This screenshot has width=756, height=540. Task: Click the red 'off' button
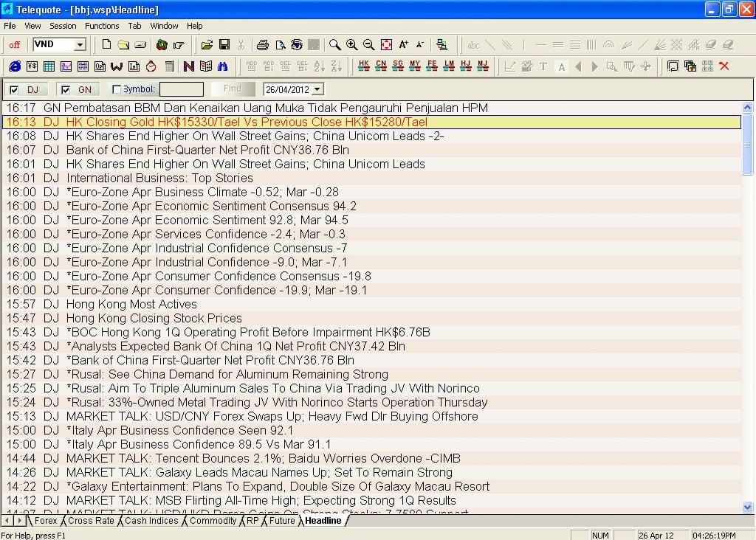(x=15, y=45)
